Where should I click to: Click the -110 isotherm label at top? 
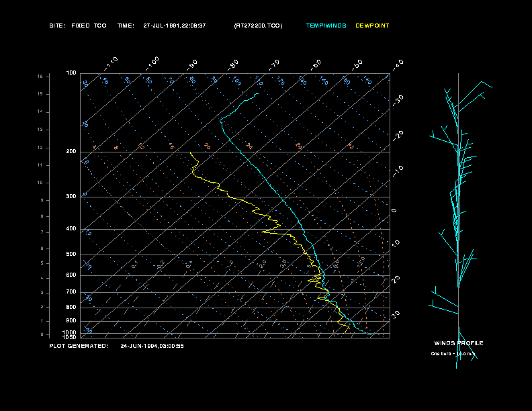[111, 64]
